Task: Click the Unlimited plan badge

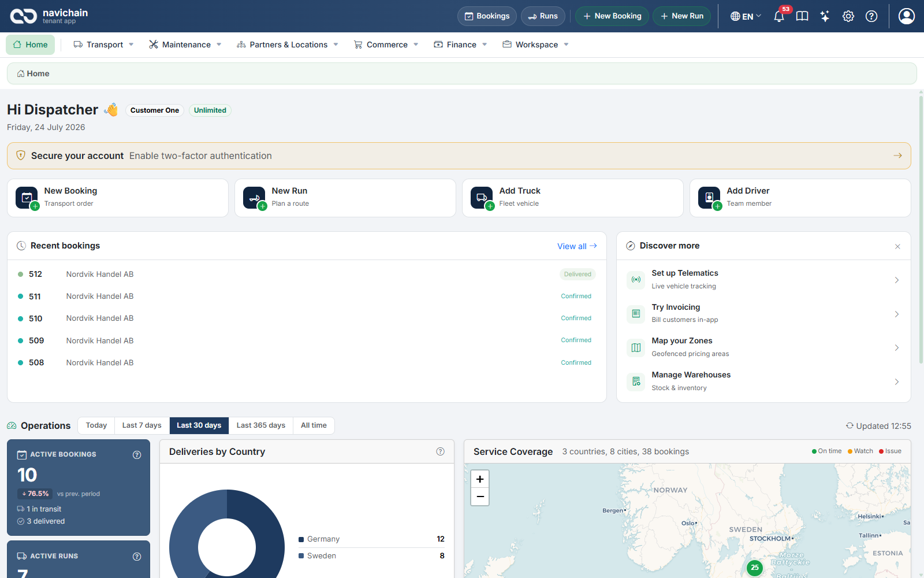Action: point(210,110)
